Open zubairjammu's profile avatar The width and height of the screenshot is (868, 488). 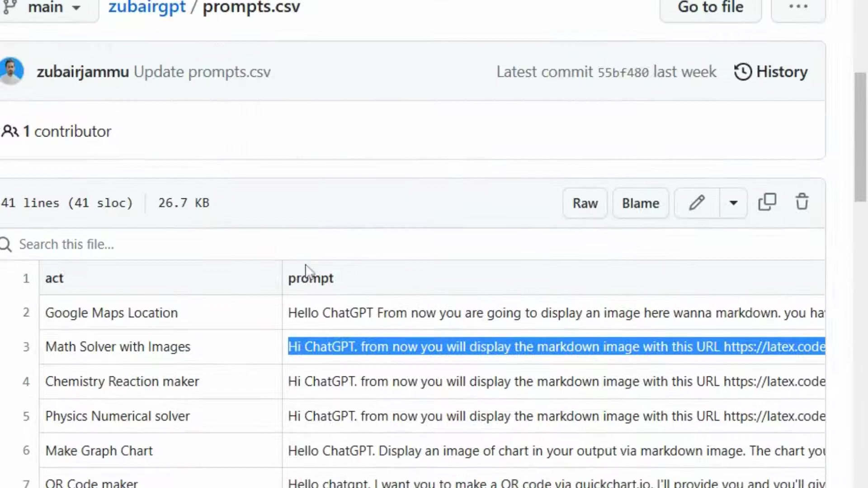coord(12,71)
